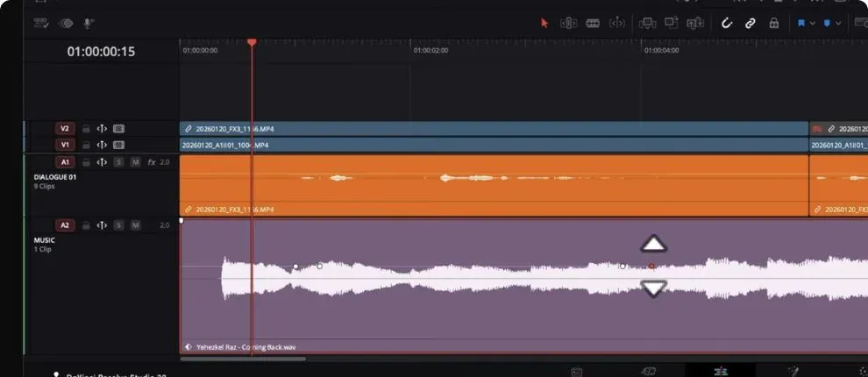
Task: Select the Trim Edit Mode tool
Action: [568, 24]
